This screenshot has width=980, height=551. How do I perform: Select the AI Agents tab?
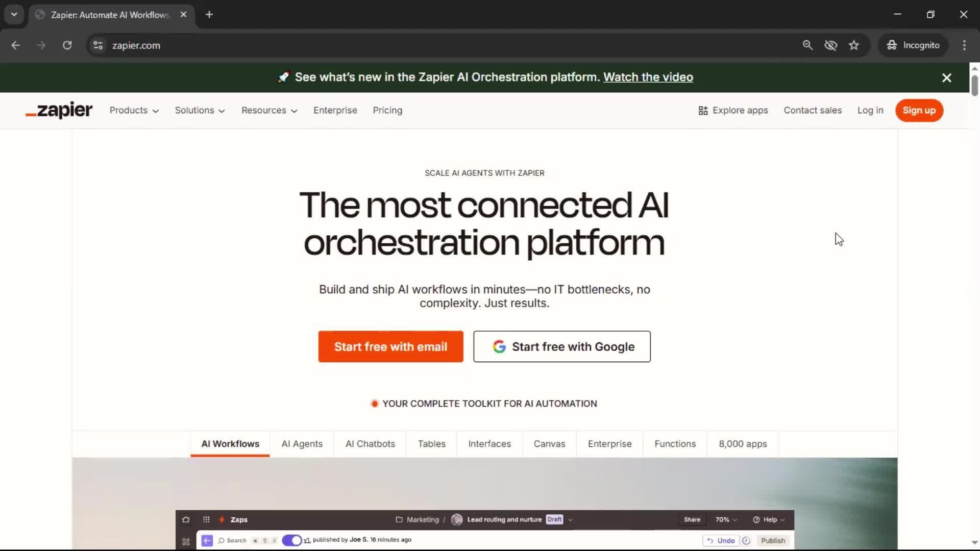click(x=302, y=444)
